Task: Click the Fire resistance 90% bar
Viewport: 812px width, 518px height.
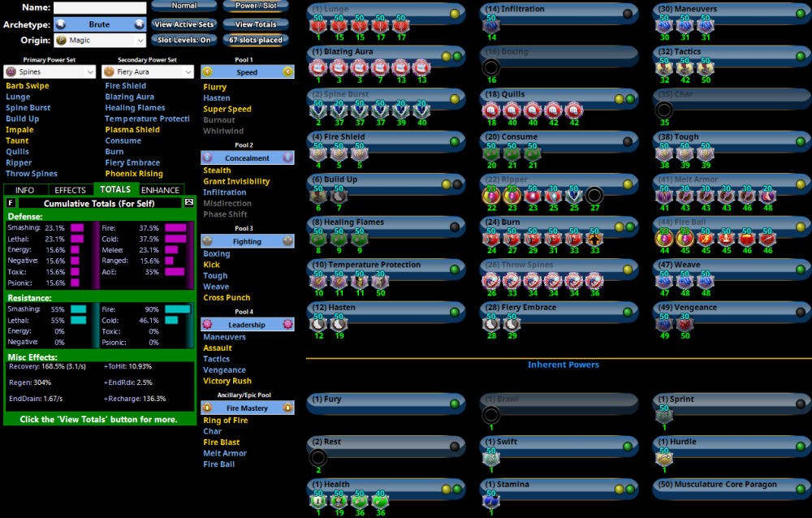Action: [178, 309]
